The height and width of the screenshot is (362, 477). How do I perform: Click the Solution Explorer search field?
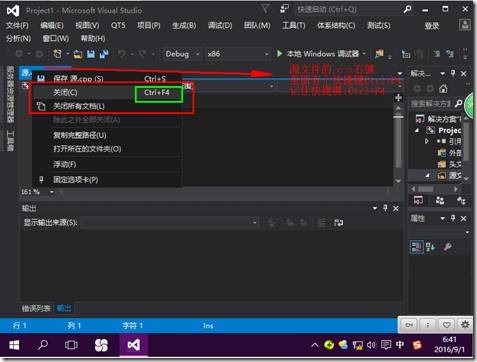coord(432,104)
